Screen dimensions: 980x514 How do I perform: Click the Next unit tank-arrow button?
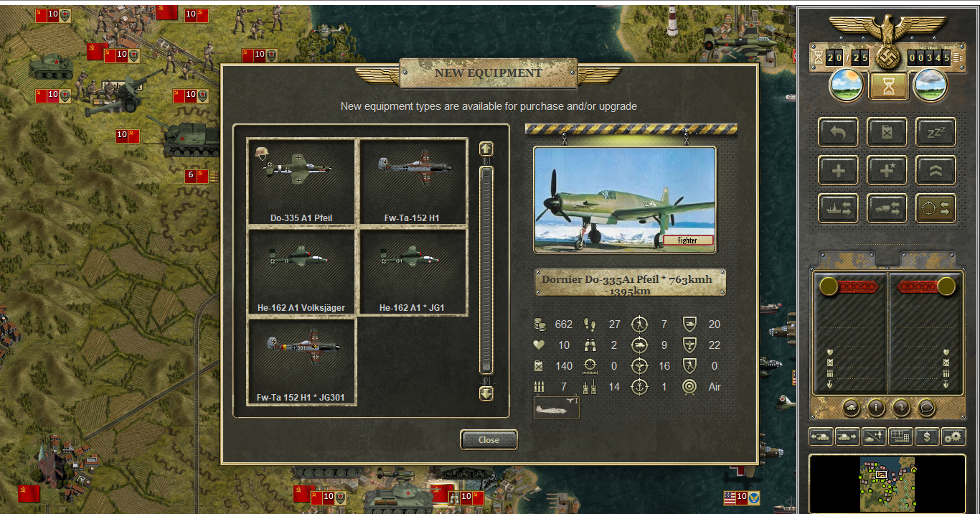(847, 436)
